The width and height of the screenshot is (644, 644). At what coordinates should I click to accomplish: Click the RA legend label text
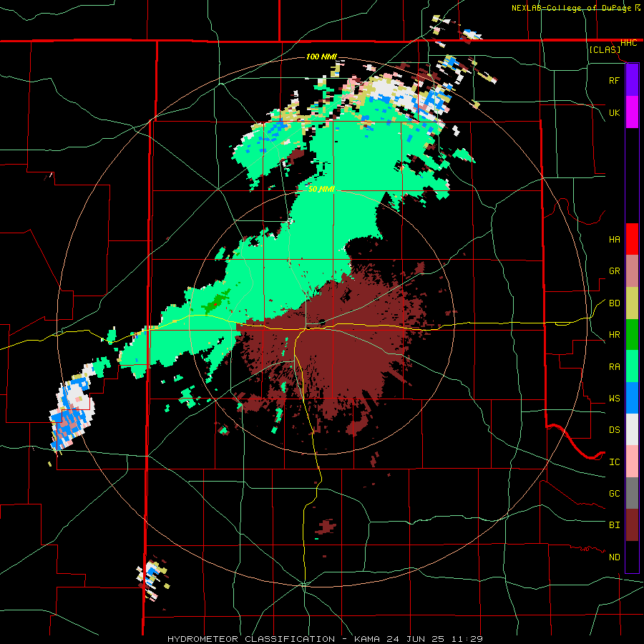(x=614, y=367)
